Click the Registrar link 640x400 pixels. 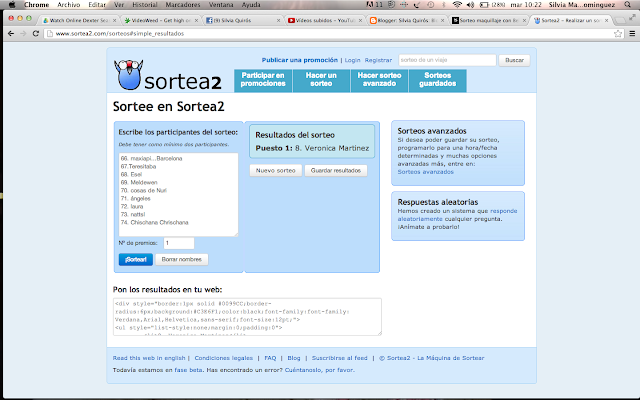(378, 60)
